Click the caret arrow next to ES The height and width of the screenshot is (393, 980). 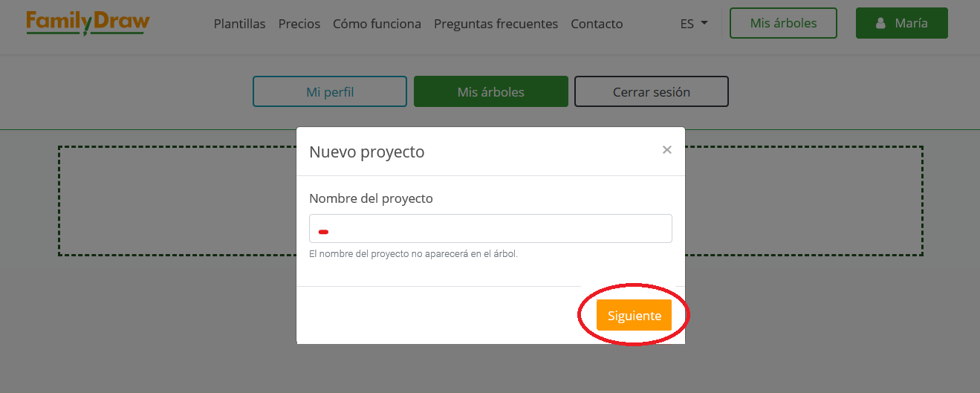click(704, 23)
